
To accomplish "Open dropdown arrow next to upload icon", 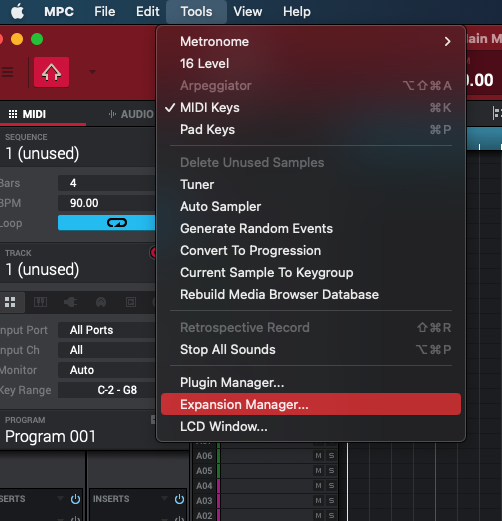I will 92,72.
